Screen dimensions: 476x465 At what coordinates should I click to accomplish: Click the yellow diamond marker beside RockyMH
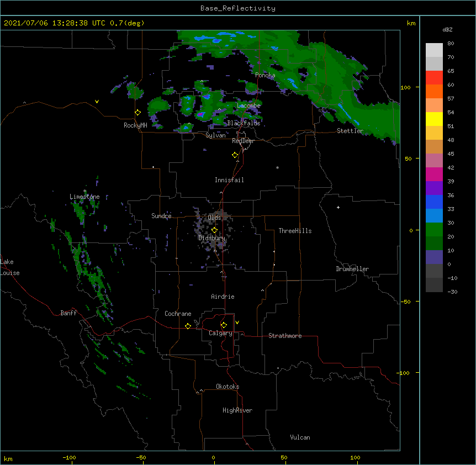tap(138, 113)
